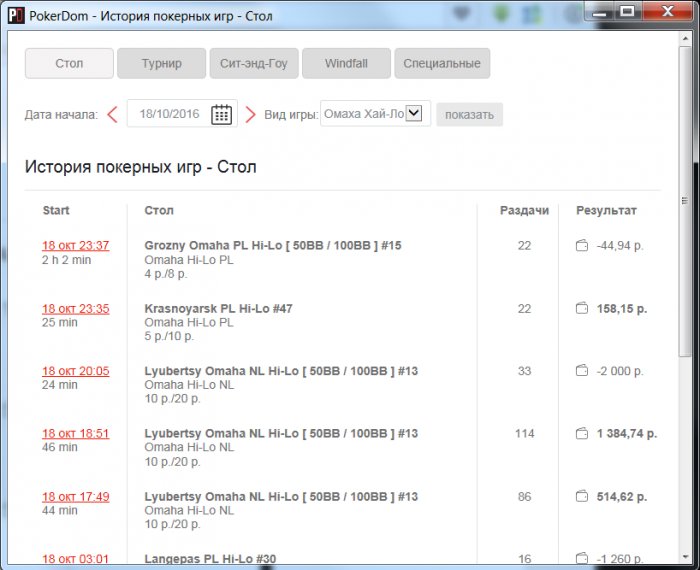Go to previous date with left arrow
Viewport: 700px width, 570px height.
click(112, 114)
